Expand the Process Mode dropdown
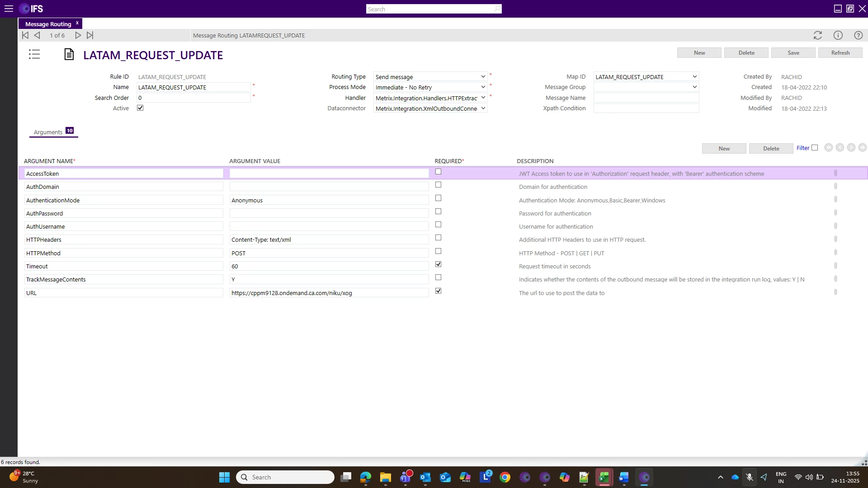868x488 pixels. click(x=483, y=87)
